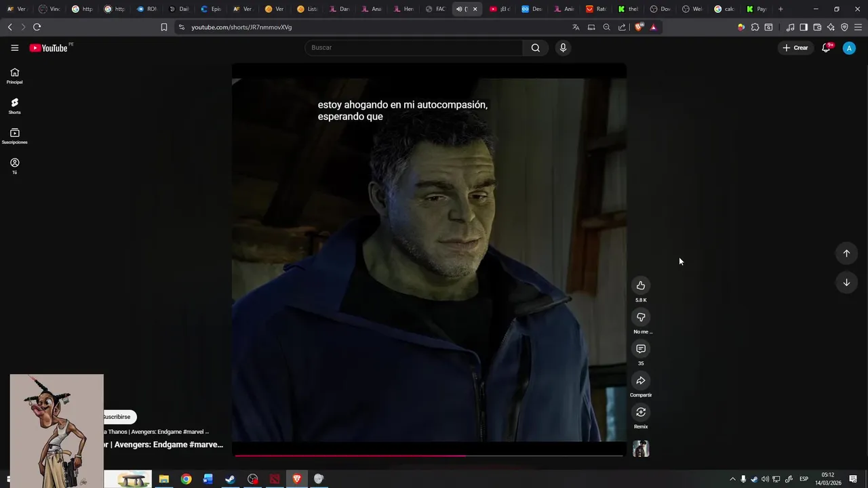868x488 pixels.
Task: Open the account avatar menu
Action: [x=849, y=48]
